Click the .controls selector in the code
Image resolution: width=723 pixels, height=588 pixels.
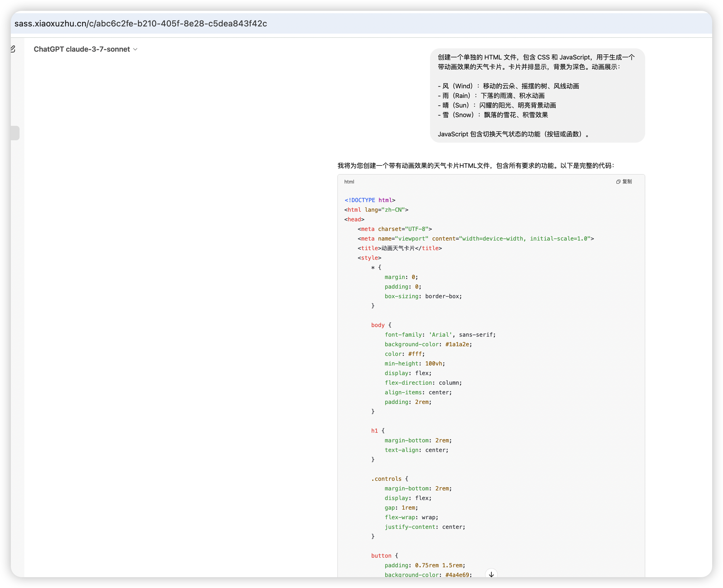(386, 479)
